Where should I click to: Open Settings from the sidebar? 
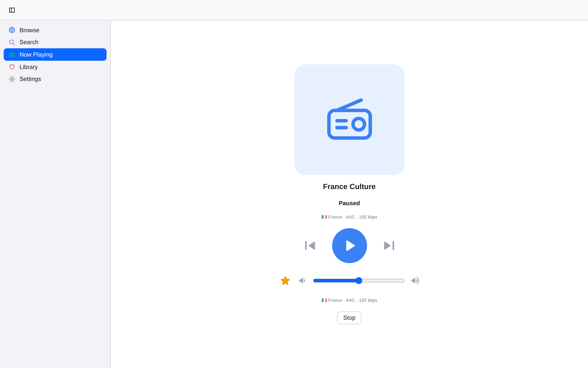[55, 79]
